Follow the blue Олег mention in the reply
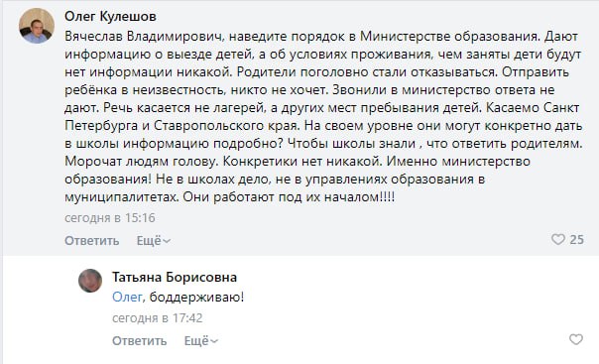This screenshot has height=364, width=599. click(x=127, y=297)
